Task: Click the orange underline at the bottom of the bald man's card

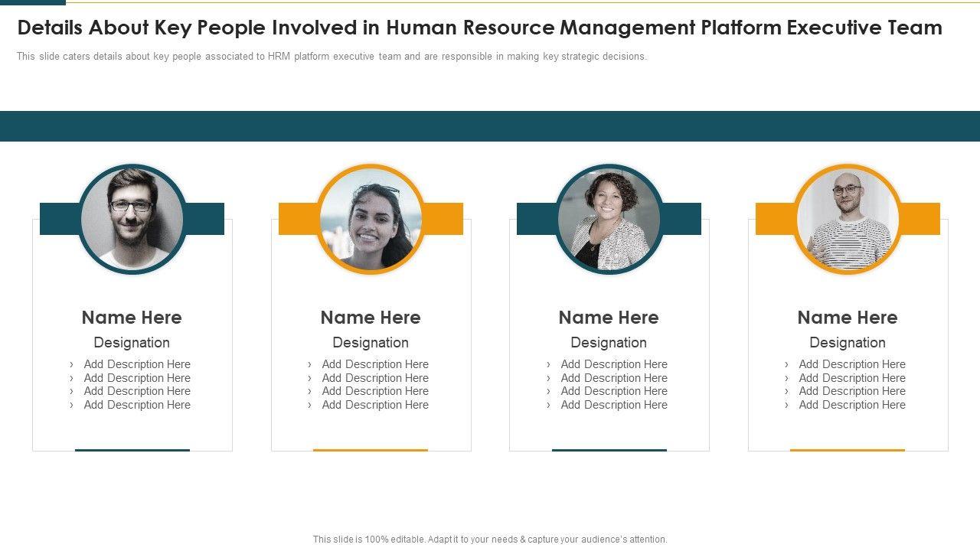Action: click(x=848, y=450)
